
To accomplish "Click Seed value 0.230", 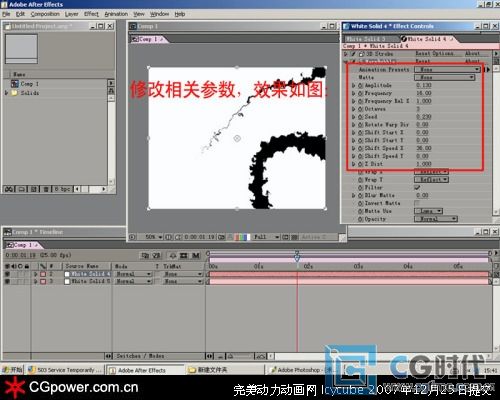I will 424,117.
